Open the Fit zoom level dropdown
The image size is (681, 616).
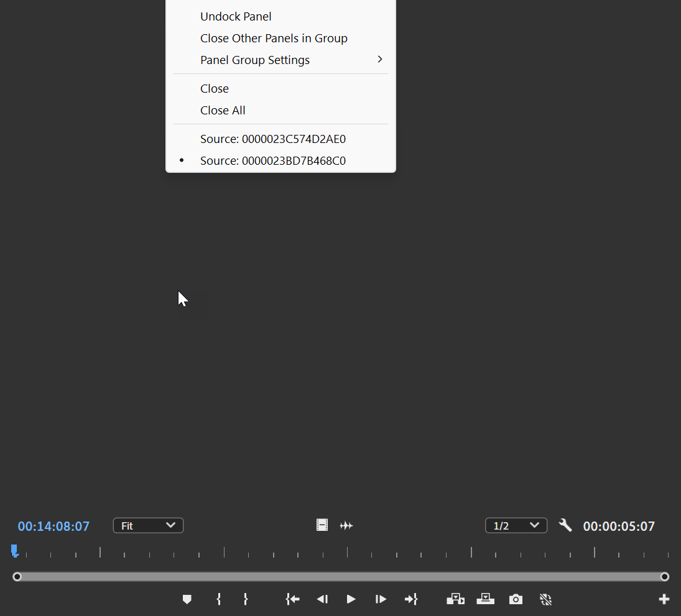148,525
